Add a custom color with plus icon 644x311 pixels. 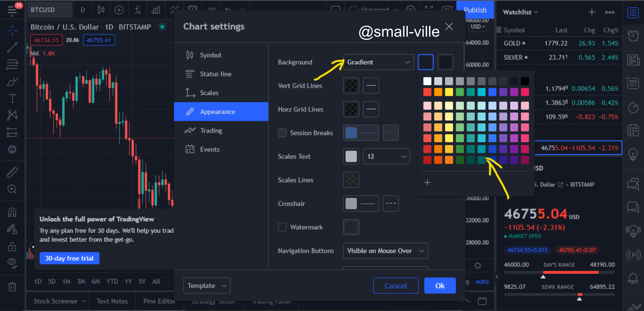click(427, 182)
